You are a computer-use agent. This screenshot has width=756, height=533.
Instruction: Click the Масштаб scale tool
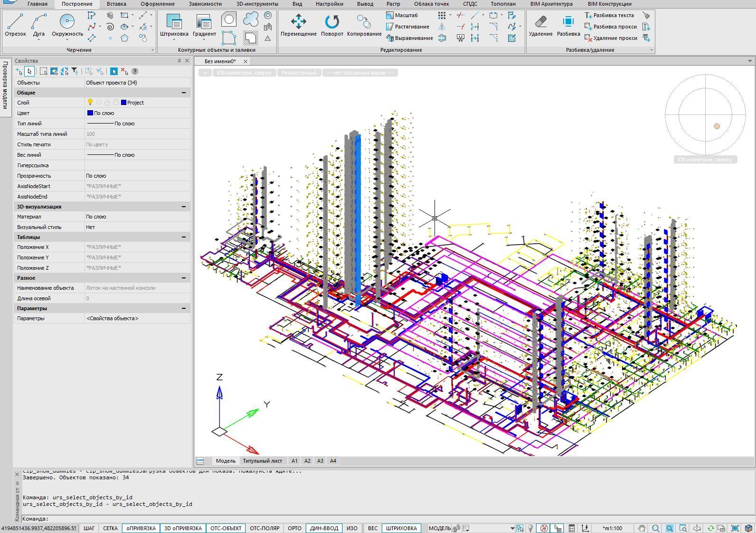click(x=402, y=15)
